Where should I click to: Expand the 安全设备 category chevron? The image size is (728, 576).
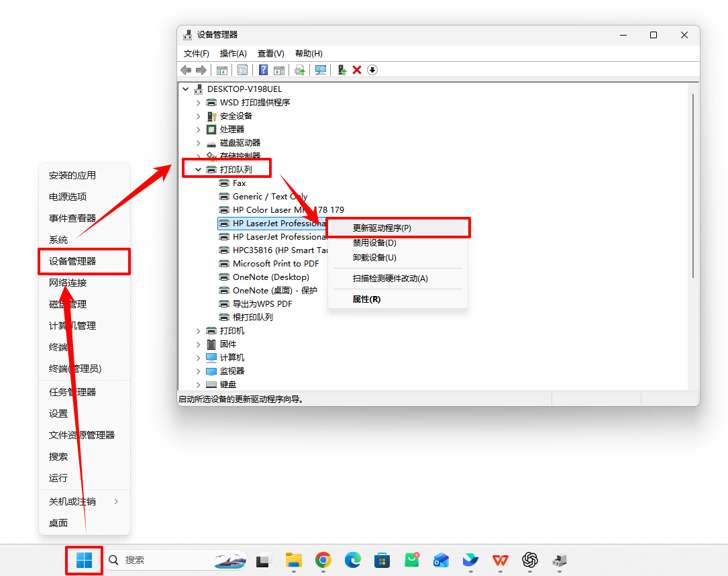tap(198, 116)
